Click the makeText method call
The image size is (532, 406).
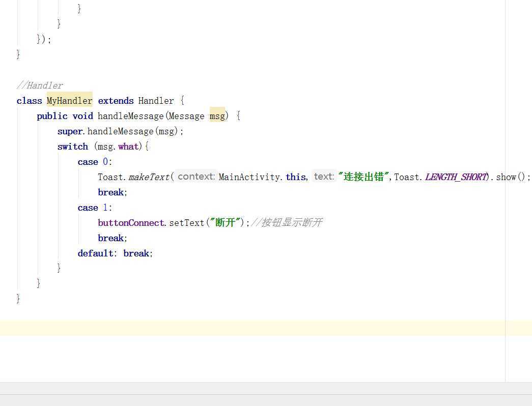click(149, 177)
